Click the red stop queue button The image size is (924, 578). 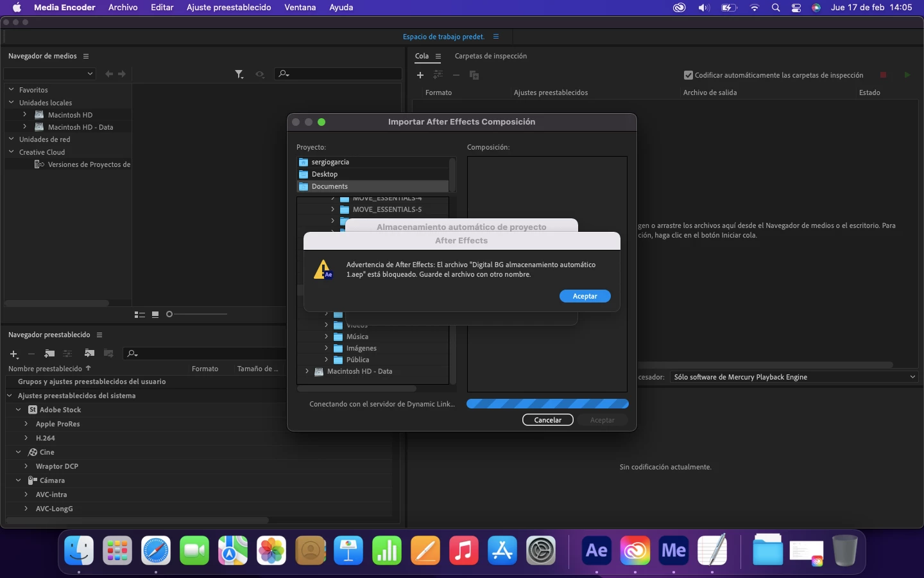pos(883,75)
